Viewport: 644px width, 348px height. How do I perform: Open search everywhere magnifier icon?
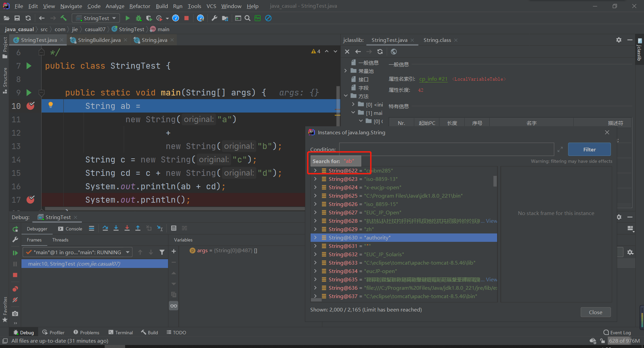[x=248, y=18]
